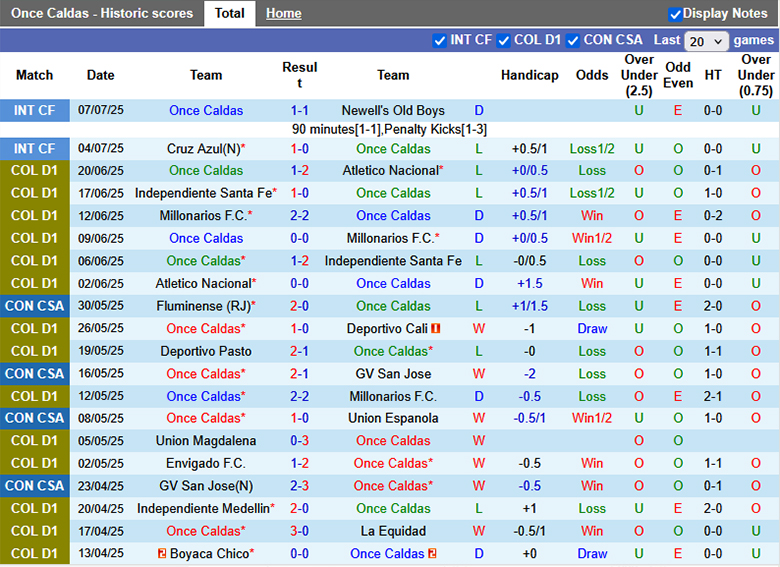Click Union Magdalena team name
This screenshot has height=567, width=780.
tap(206, 441)
